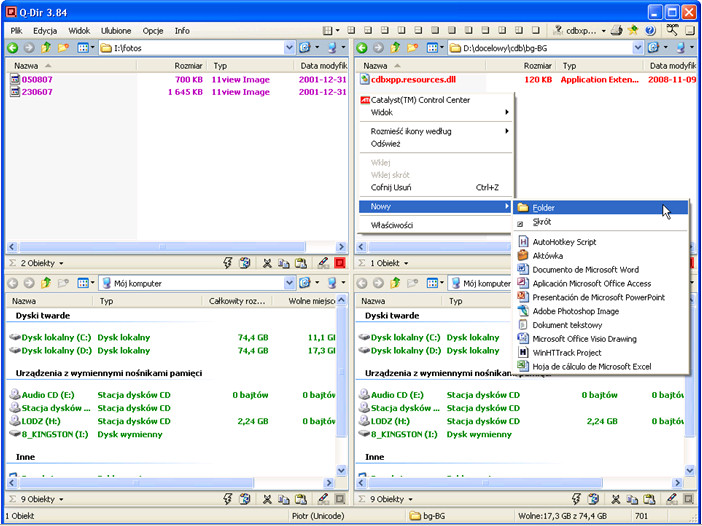Open the cdbxp... toolbar dropdown
The width and height of the screenshot is (702, 526).
pyautogui.click(x=604, y=31)
